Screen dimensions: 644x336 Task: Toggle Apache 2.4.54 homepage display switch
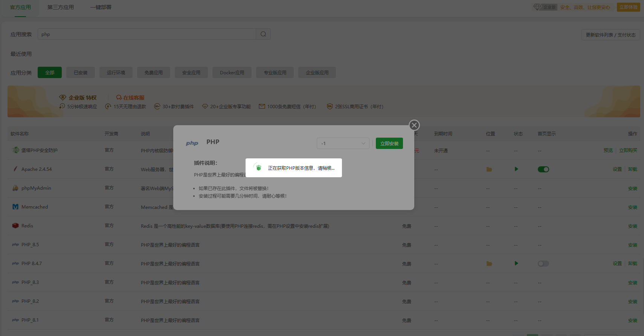(543, 169)
